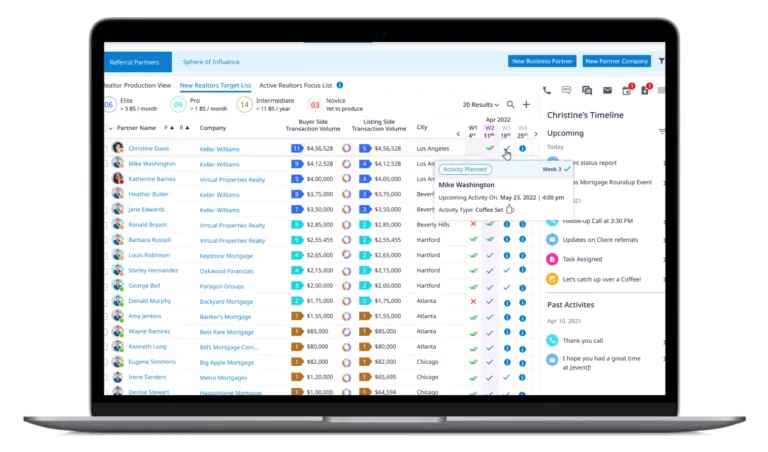Click the plus icon next to search
Image resolution: width=768 pixels, height=452 pixels.
[526, 104]
